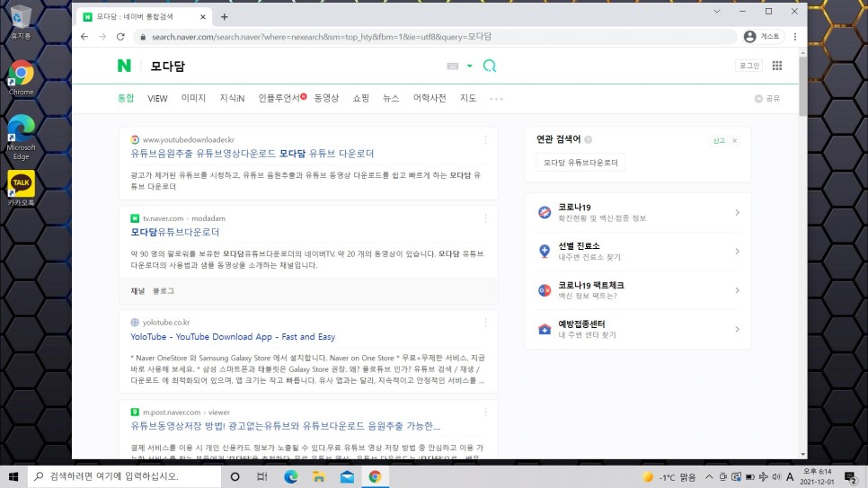Click the 로그인 button

click(749, 66)
